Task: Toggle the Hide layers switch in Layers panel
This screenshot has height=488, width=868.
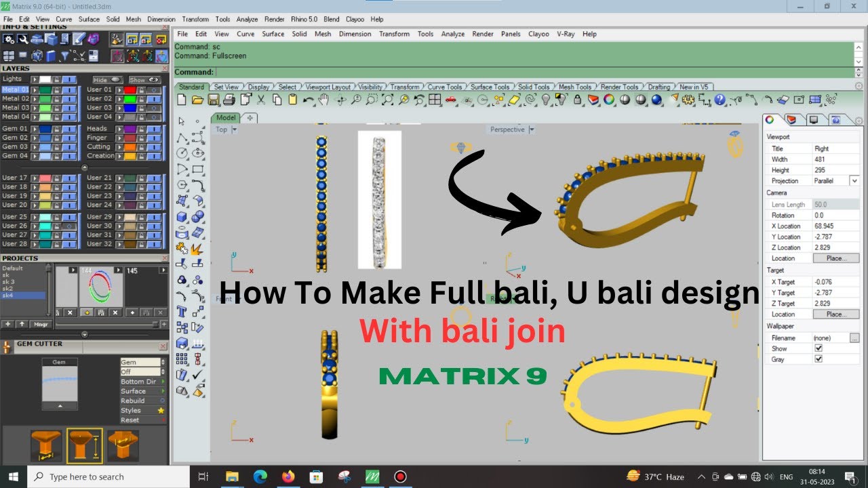Action: (108, 80)
